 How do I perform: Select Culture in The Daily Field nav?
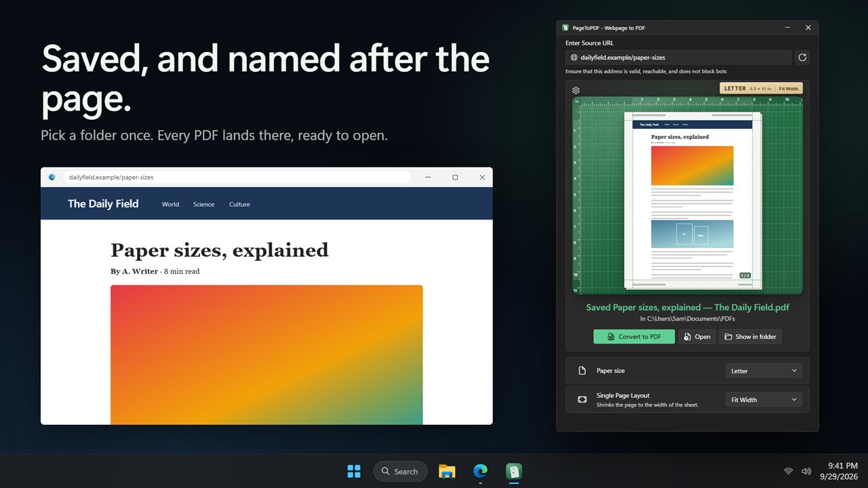tap(239, 204)
